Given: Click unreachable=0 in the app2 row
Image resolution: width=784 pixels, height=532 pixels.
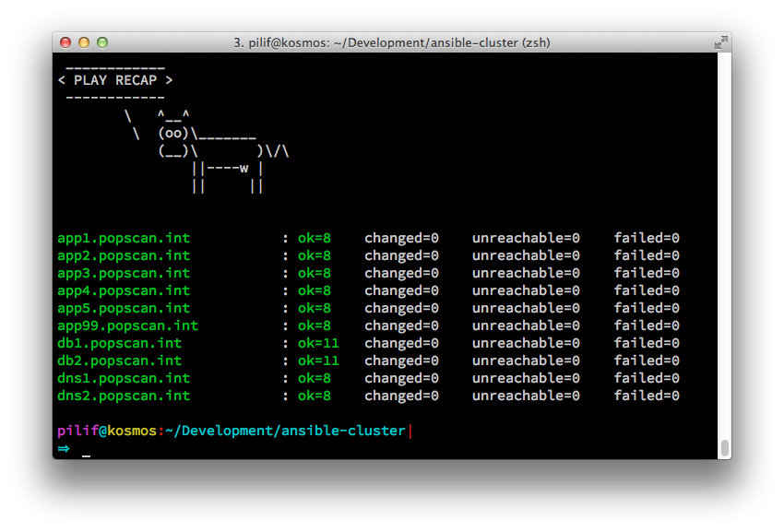Looking at the screenshot, I should (x=526, y=255).
